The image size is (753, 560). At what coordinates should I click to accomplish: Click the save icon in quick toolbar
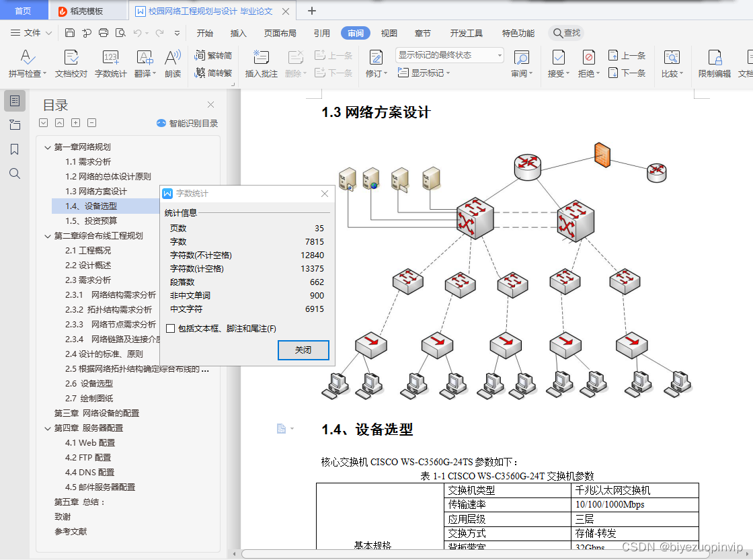[70, 33]
